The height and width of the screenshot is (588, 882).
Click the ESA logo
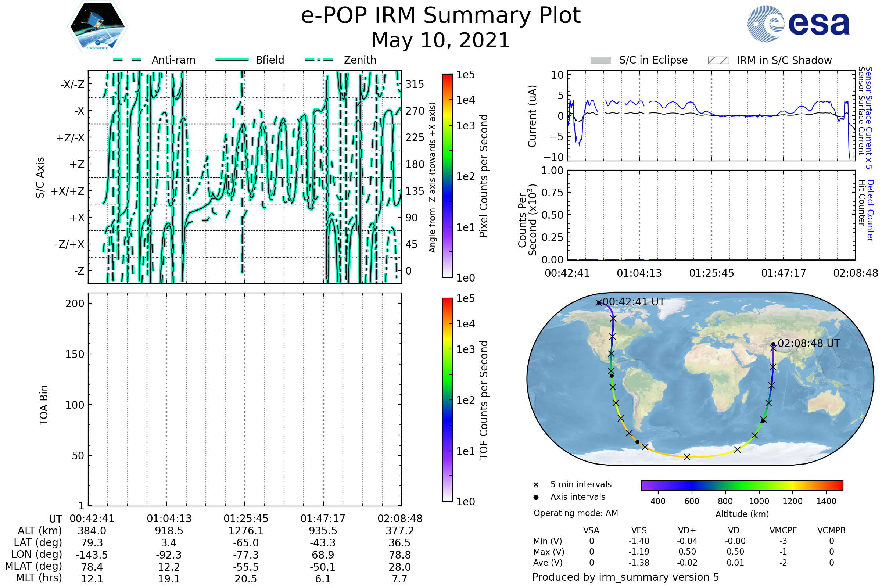point(799,24)
